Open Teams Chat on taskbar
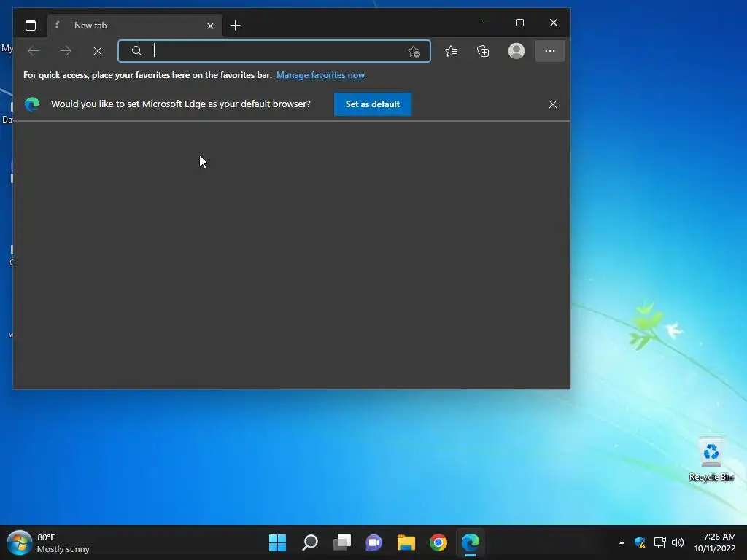 [374, 542]
